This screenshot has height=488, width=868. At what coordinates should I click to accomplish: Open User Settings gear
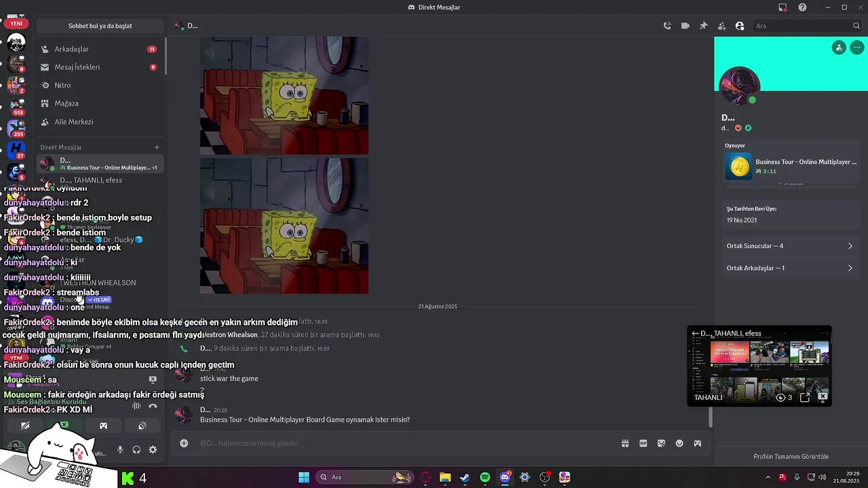point(153,449)
